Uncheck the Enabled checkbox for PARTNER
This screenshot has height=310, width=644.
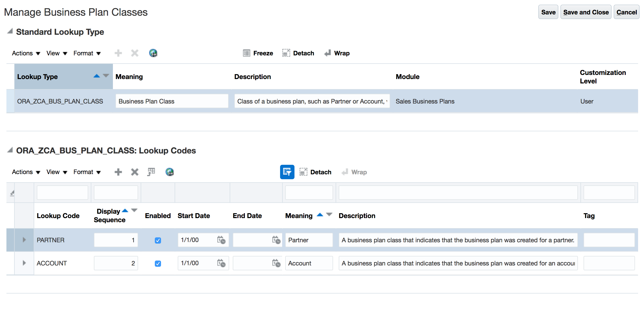pos(158,240)
